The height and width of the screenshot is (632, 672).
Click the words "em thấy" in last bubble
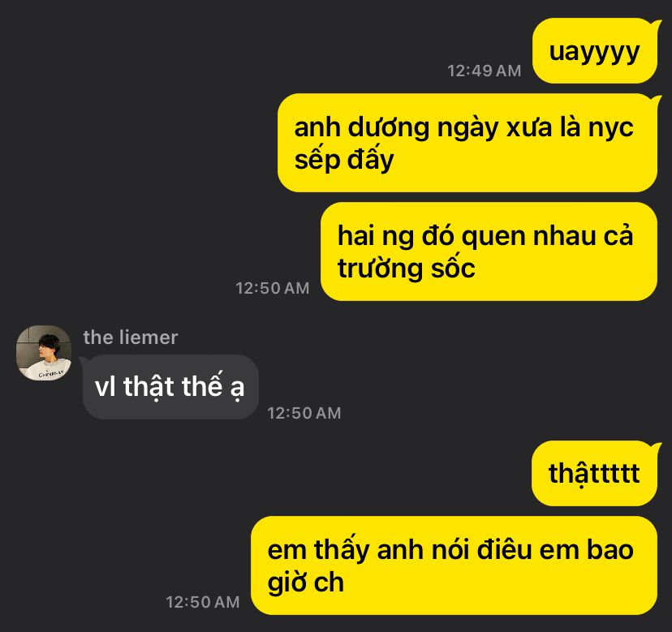coord(318,550)
